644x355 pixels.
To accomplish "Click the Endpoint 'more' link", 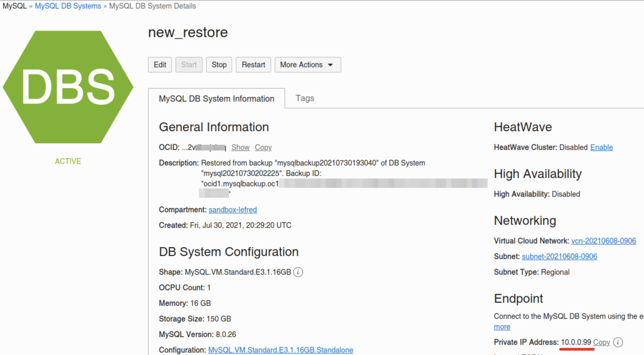I will tap(502, 327).
